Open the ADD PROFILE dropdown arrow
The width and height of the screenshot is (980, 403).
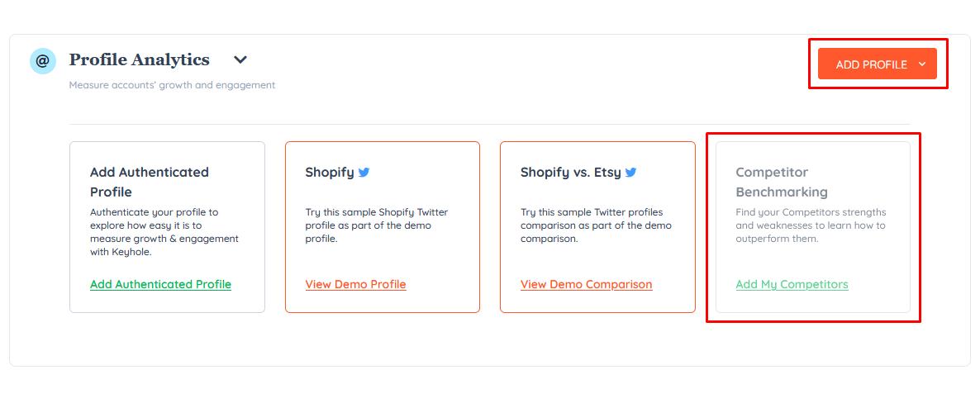[922, 64]
